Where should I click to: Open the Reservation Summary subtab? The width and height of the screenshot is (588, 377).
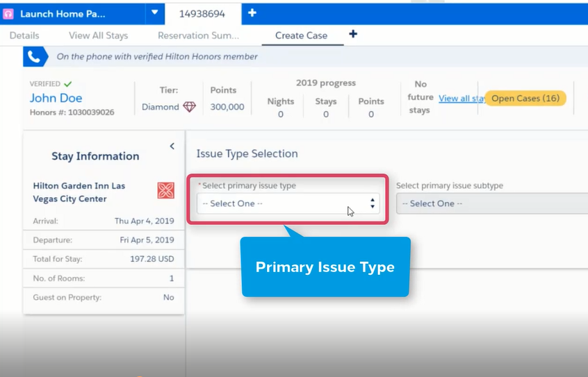click(x=198, y=35)
